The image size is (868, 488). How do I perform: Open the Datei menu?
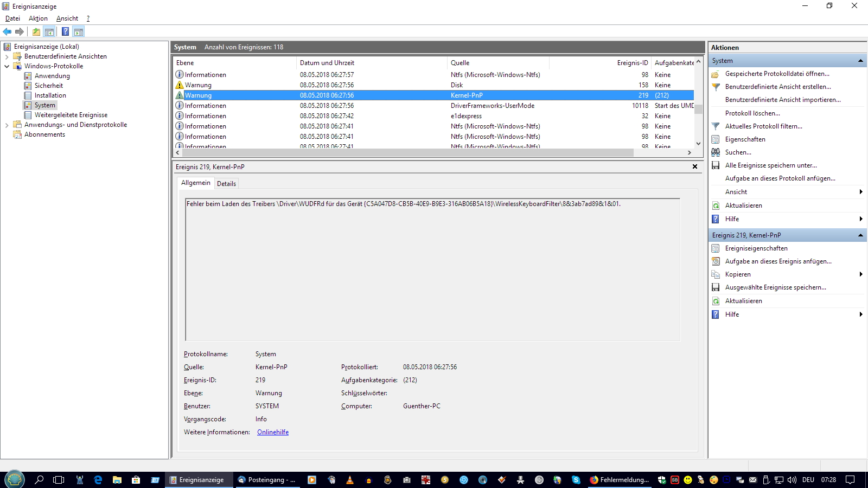pyautogui.click(x=12, y=18)
